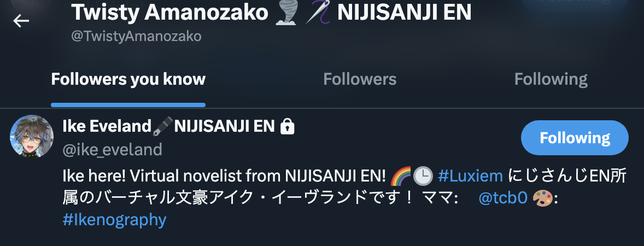Click the tornado emoji in the header title
Viewport: 644px width, 246px height.
[x=286, y=13]
